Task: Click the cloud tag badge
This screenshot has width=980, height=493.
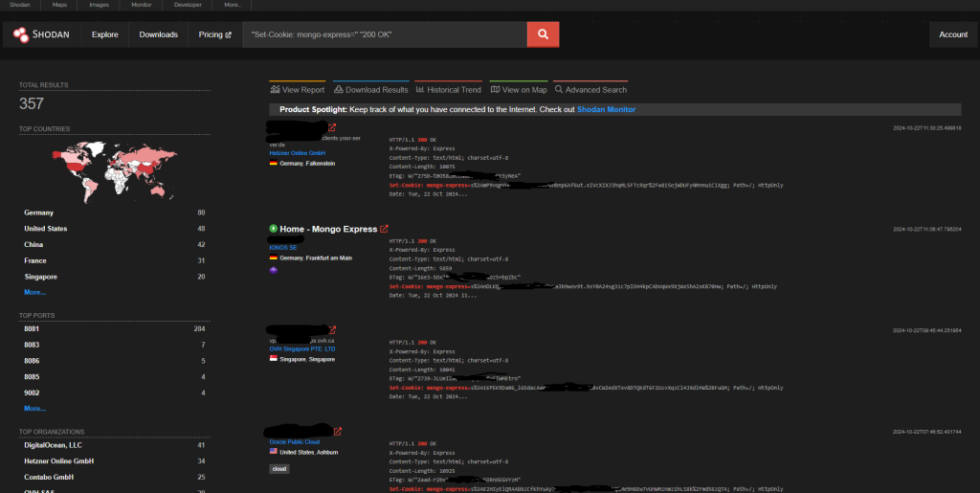Action: [x=279, y=469]
